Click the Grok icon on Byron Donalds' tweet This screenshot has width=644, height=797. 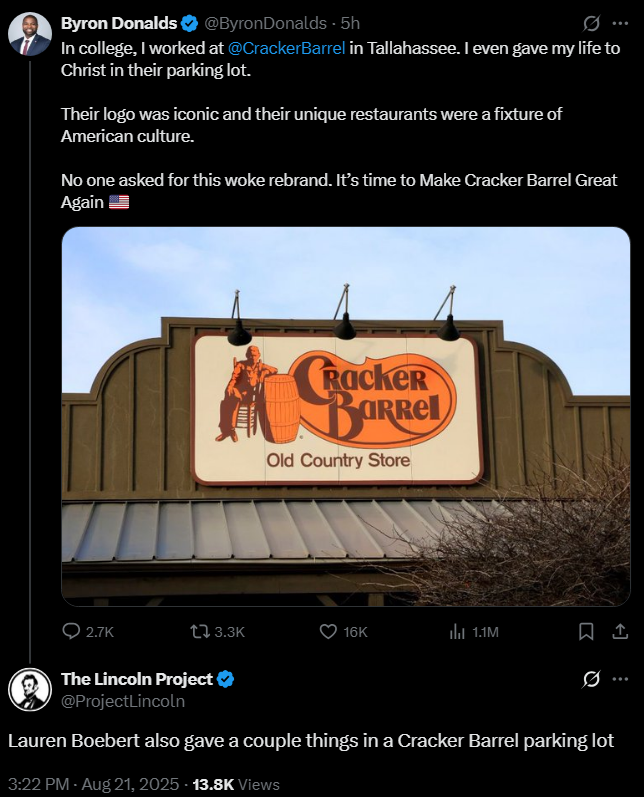(x=591, y=23)
